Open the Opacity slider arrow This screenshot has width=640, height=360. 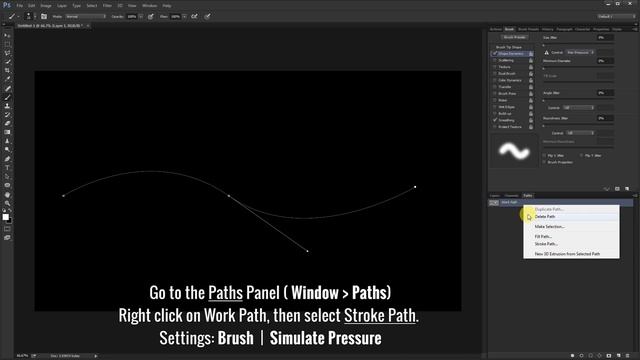pos(141,16)
